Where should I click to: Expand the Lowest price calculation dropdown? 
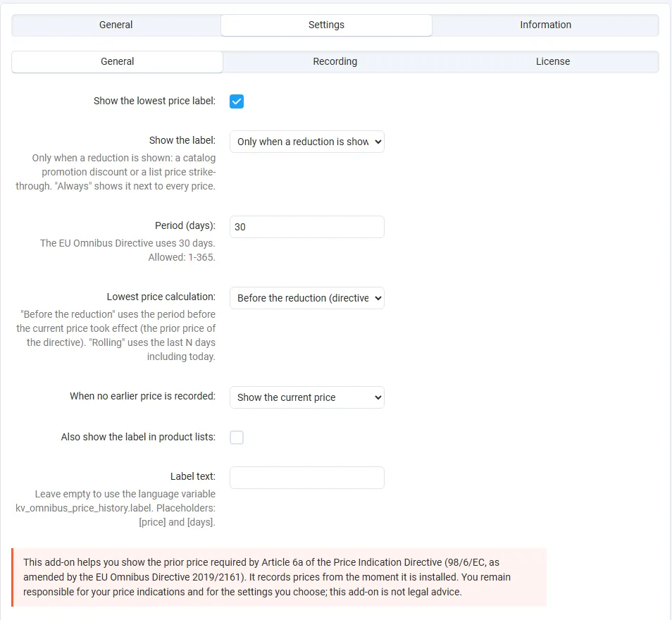pos(307,298)
